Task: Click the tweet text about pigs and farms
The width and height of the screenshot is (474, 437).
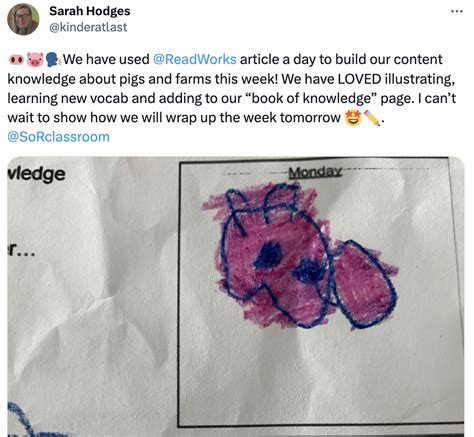Action: 232,88
